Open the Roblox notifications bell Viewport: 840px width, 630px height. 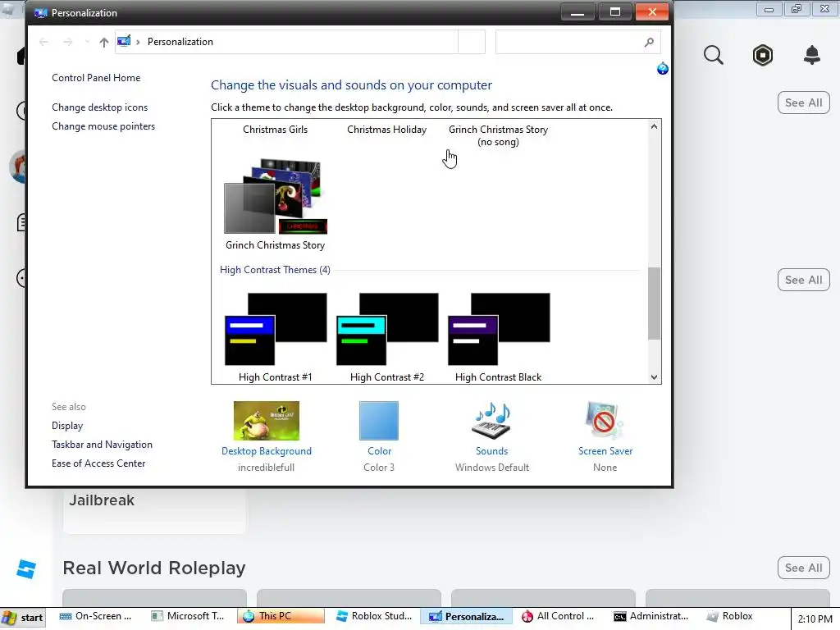click(x=812, y=55)
